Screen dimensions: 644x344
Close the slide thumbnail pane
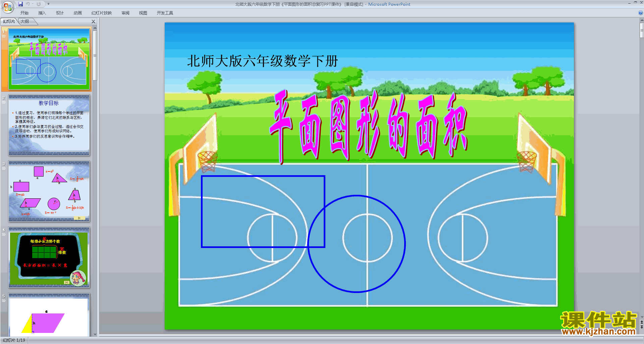[94, 21]
